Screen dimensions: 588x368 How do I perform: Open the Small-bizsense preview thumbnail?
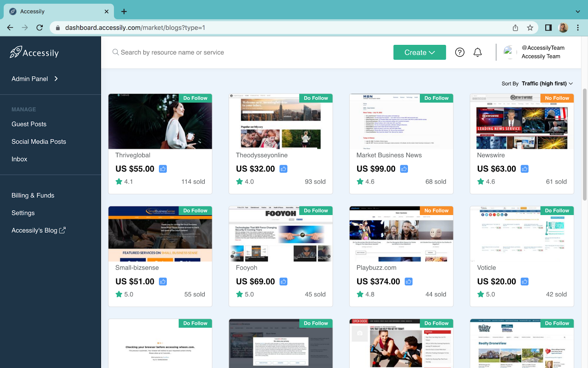click(160, 234)
